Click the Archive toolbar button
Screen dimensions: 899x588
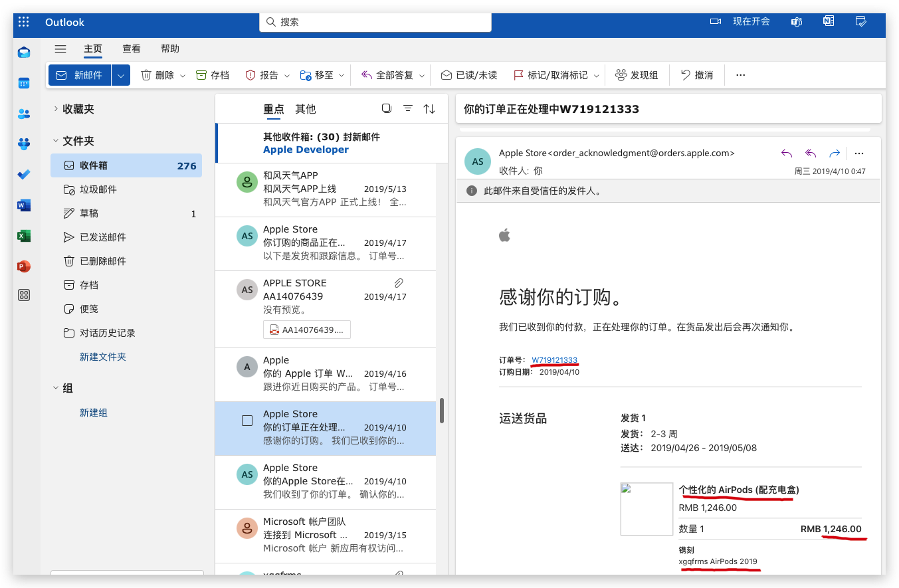(213, 75)
